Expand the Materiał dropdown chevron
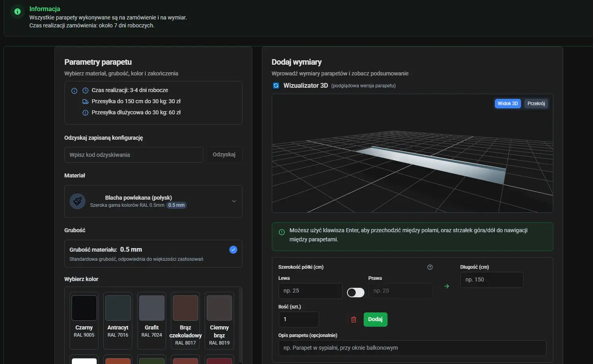This screenshot has height=364, width=593. [x=234, y=201]
